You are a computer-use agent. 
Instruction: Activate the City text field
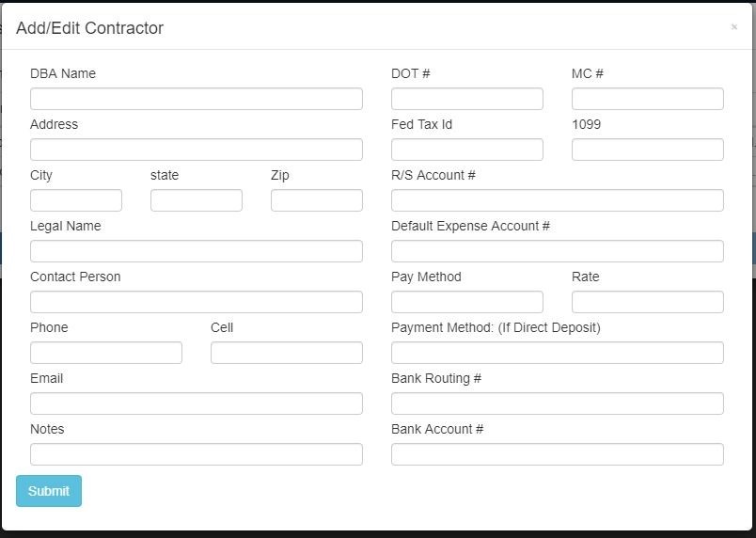click(76, 200)
